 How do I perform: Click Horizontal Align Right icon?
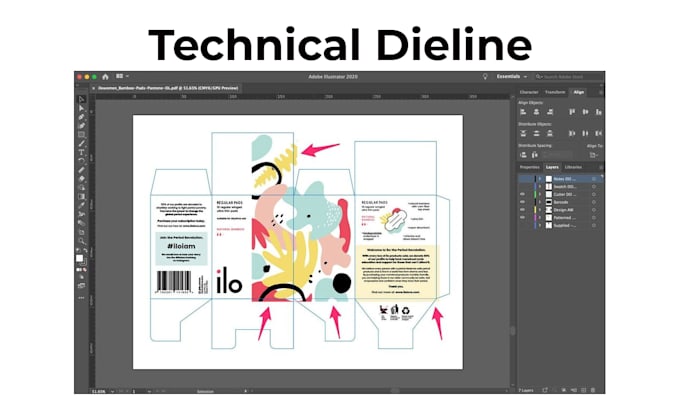[x=550, y=112]
